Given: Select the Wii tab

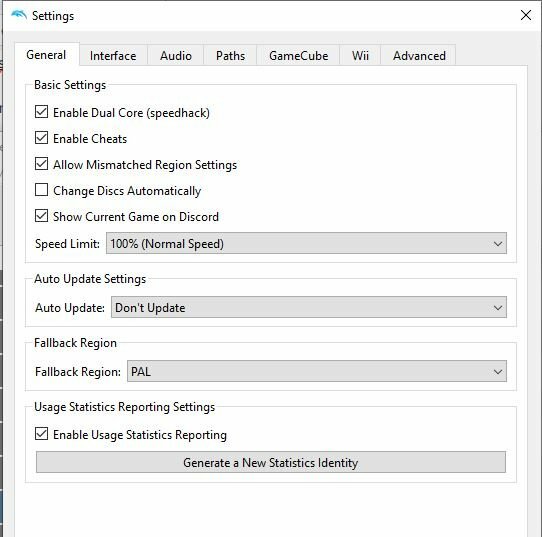Looking at the screenshot, I should tap(360, 56).
